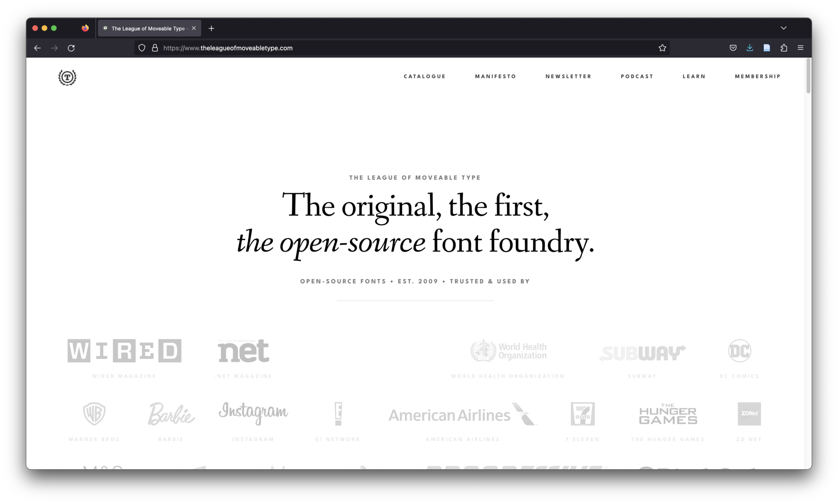Open the extensions puzzle icon
The height and width of the screenshot is (504, 838).
click(784, 48)
